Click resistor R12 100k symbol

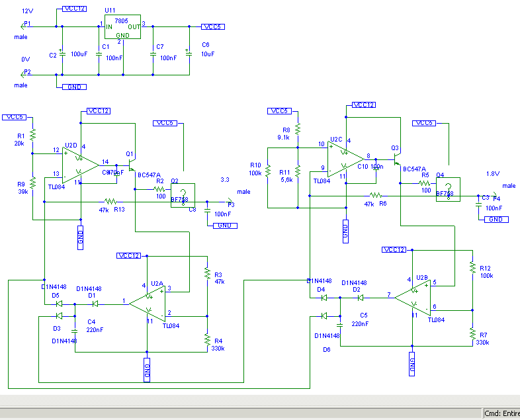pyautogui.click(x=472, y=267)
